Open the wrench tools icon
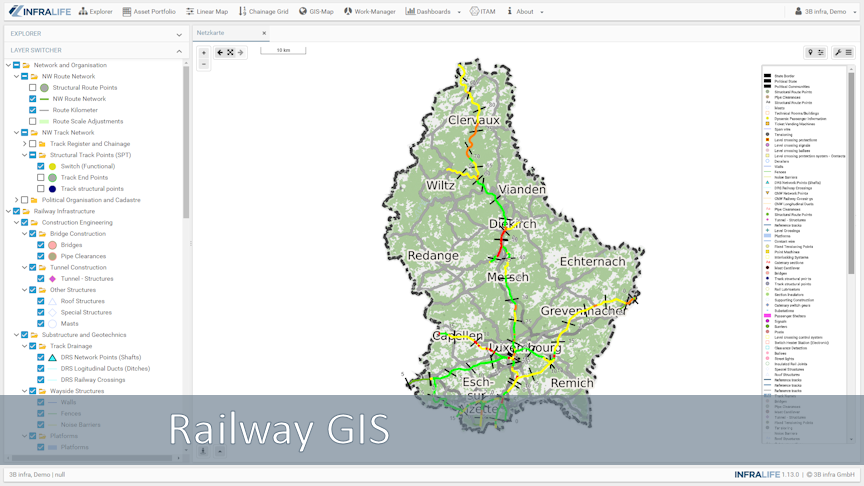 click(838, 53)
